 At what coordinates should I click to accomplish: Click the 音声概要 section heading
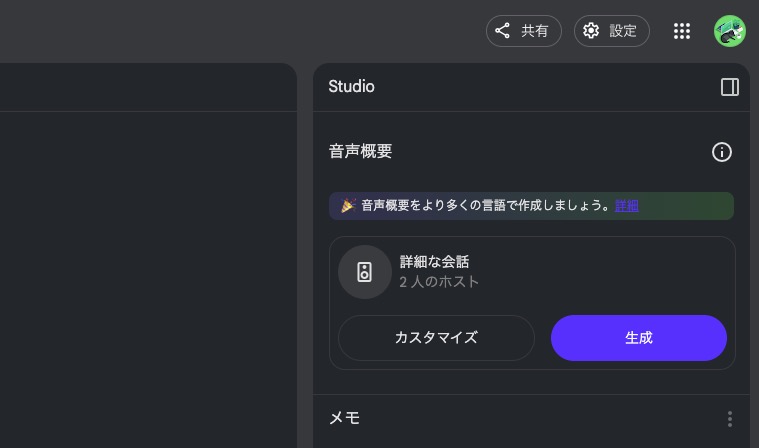tap(360, 151)
